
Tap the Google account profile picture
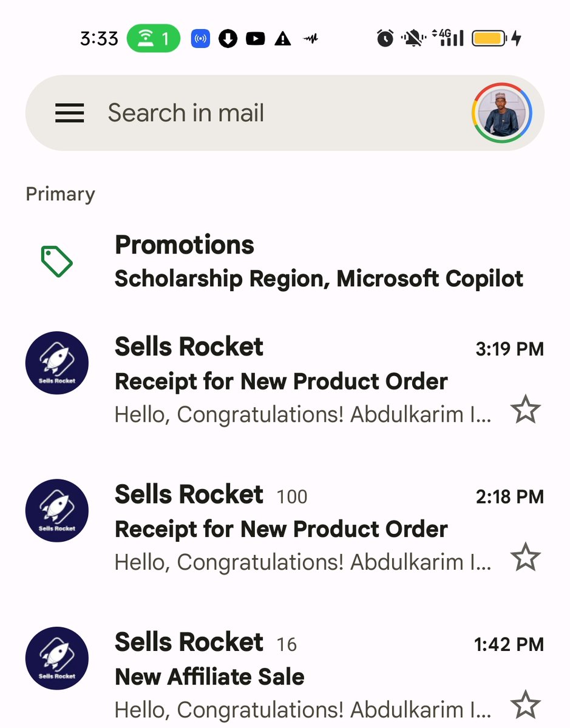pyautogui.click(x=502, y=113)
